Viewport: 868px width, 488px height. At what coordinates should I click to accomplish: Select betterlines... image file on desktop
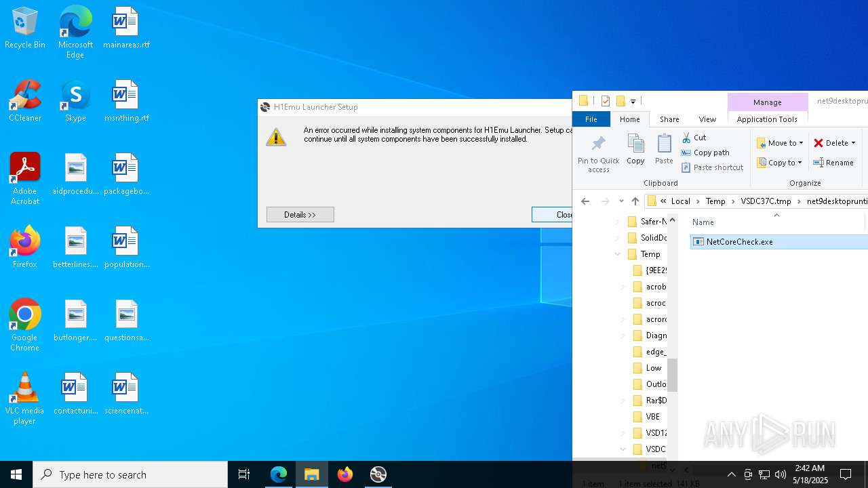(x=75, y=248)
